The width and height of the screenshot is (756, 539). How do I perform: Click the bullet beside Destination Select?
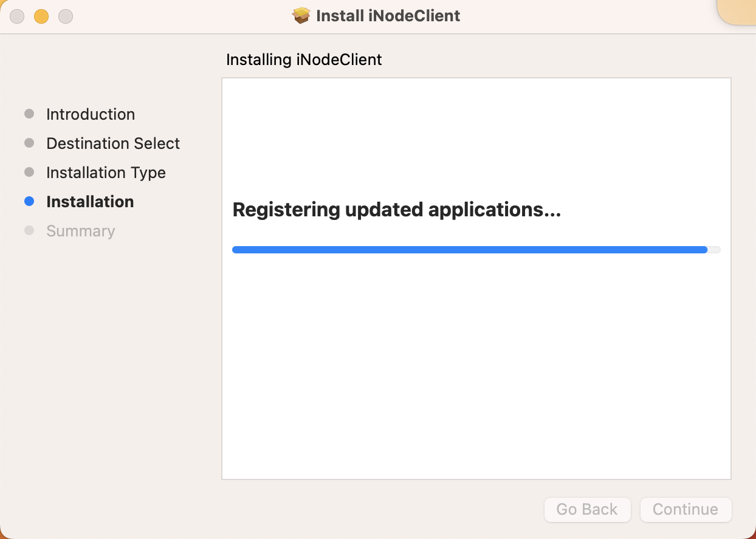(29, 143)
